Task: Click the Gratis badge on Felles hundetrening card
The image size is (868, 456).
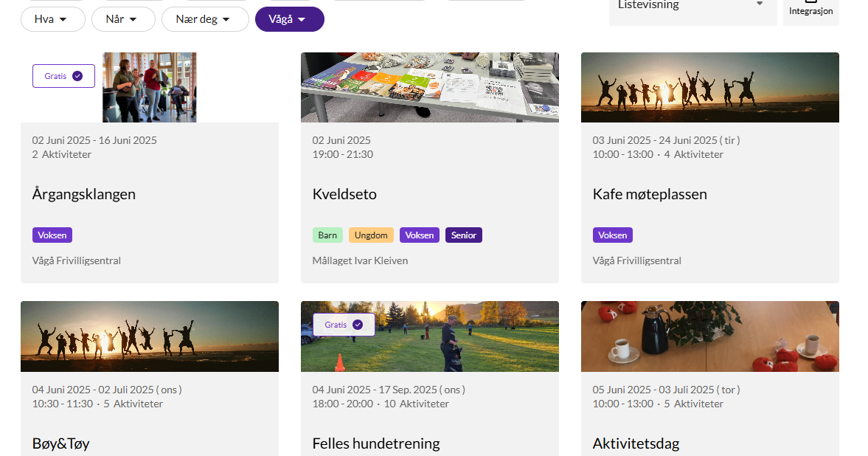Action: coord(344,325)
